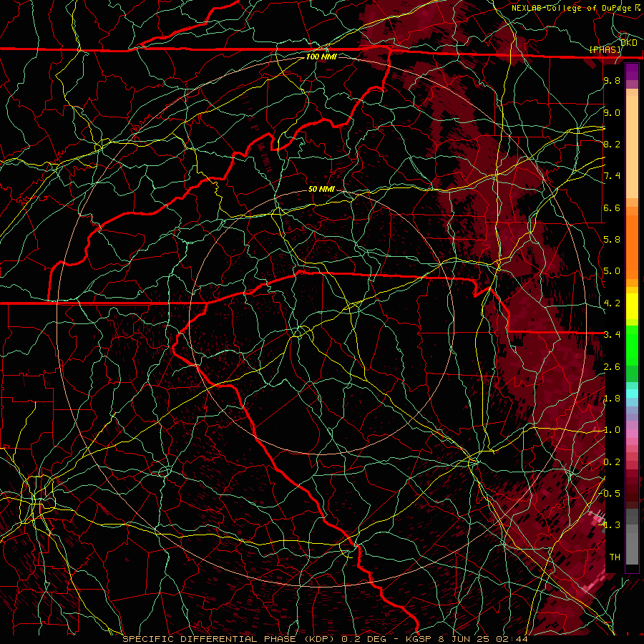Image resolution: width=644 pixels, height=644 pixels.
Task: Click the dark red segment of the color bar
Action: [632, 489]
